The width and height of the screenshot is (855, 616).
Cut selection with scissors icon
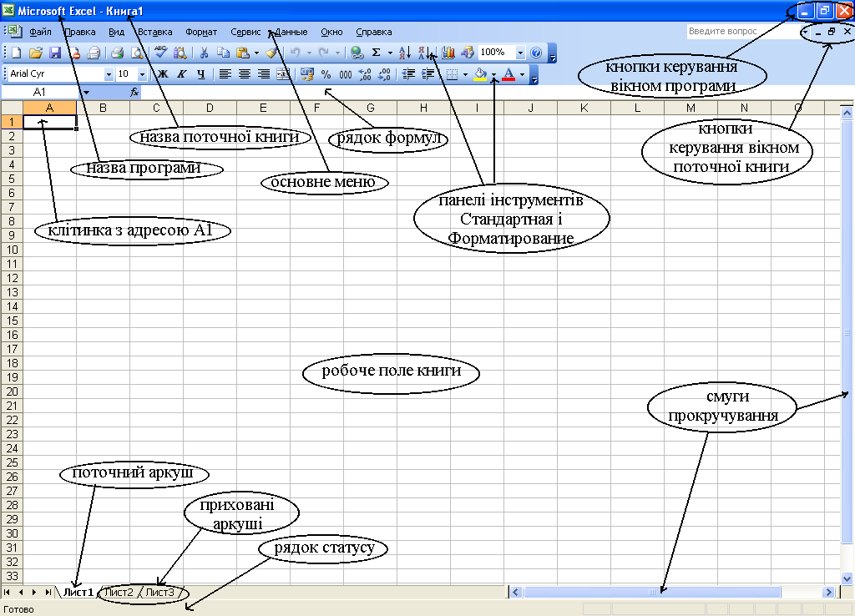click(x=204, y=53)
